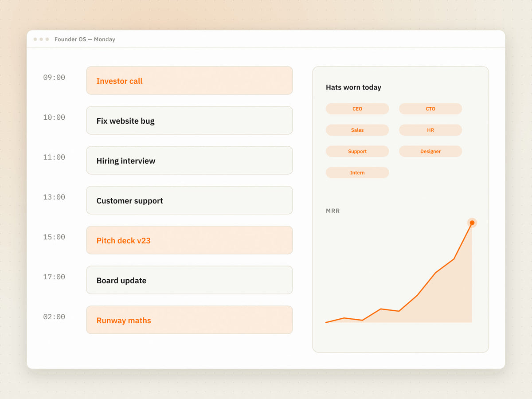
Task: Select the Sales hat tag
Action: pyautogui.click(x=357, y=130)
